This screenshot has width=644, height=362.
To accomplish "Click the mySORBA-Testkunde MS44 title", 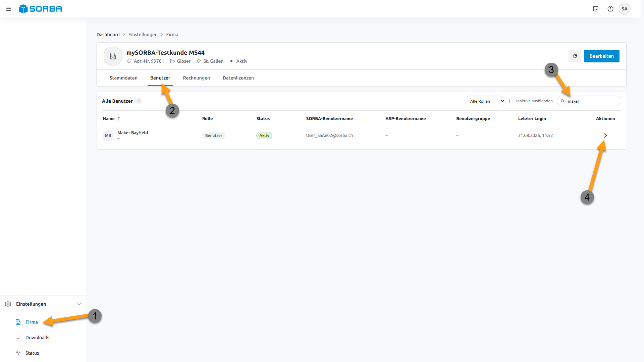I will (165, 53).
